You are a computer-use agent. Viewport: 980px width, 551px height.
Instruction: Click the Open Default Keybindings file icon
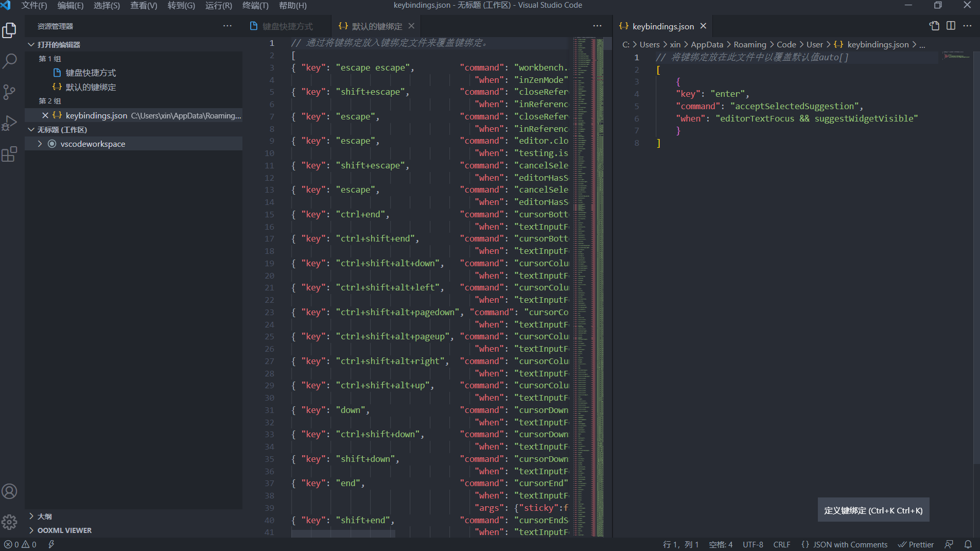click(934, 26)
